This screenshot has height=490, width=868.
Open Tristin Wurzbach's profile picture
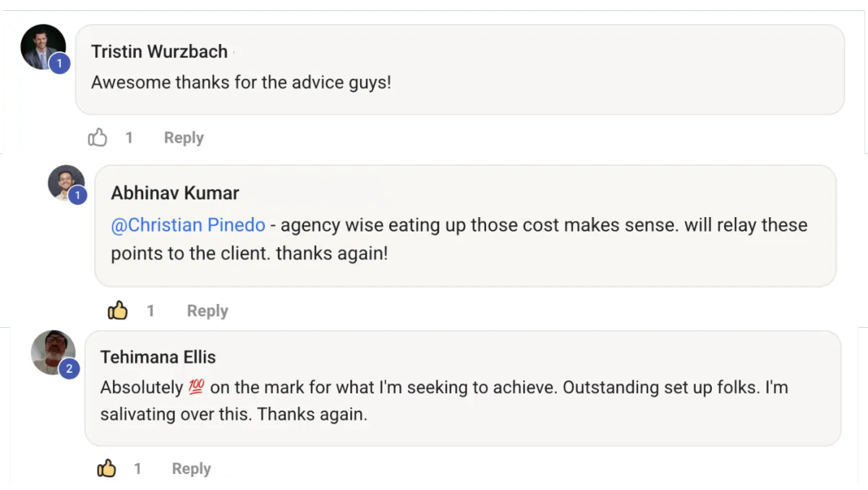(41, 46)
